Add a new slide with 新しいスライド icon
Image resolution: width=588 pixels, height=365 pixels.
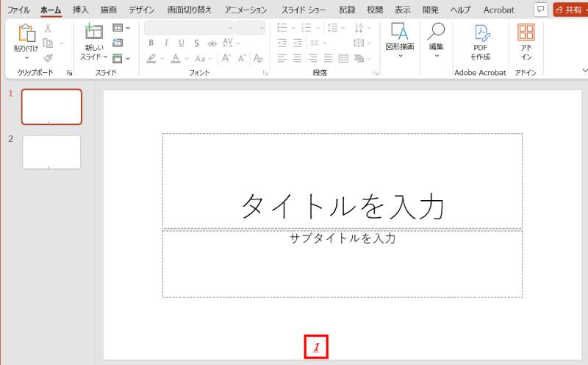[x=93, y=31]
